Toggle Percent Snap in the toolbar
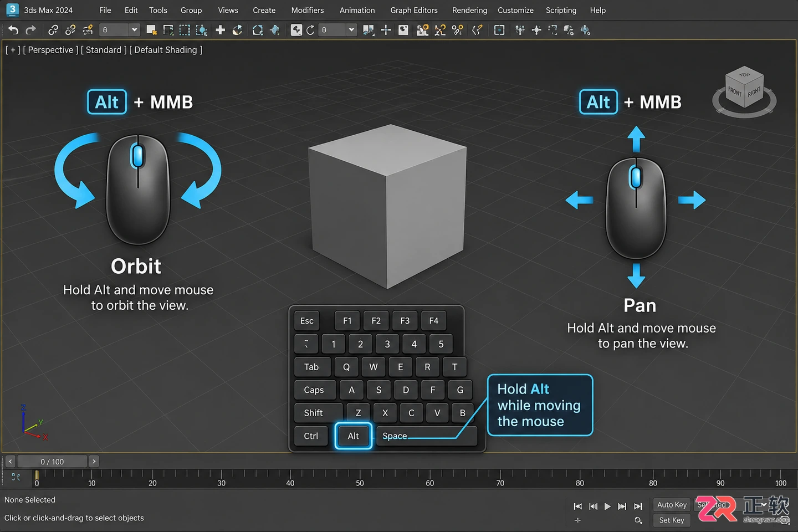798x532 pixels. pos(457,30)
